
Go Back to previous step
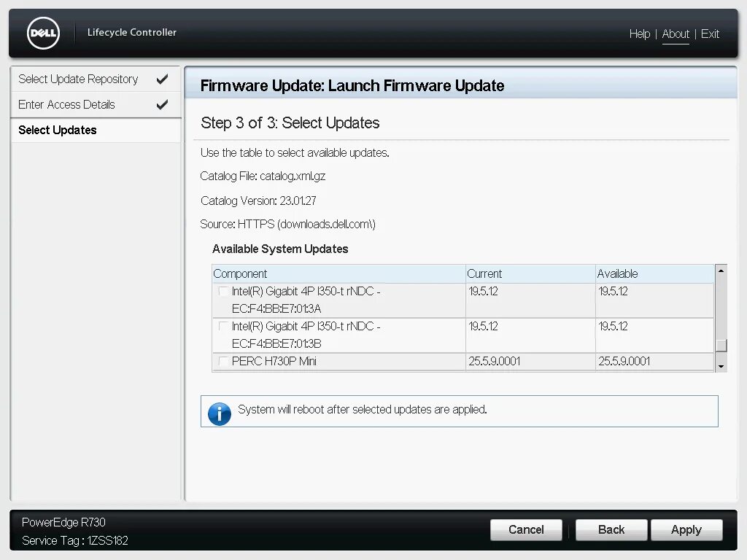pyautogui.click(x=611, y=529)
